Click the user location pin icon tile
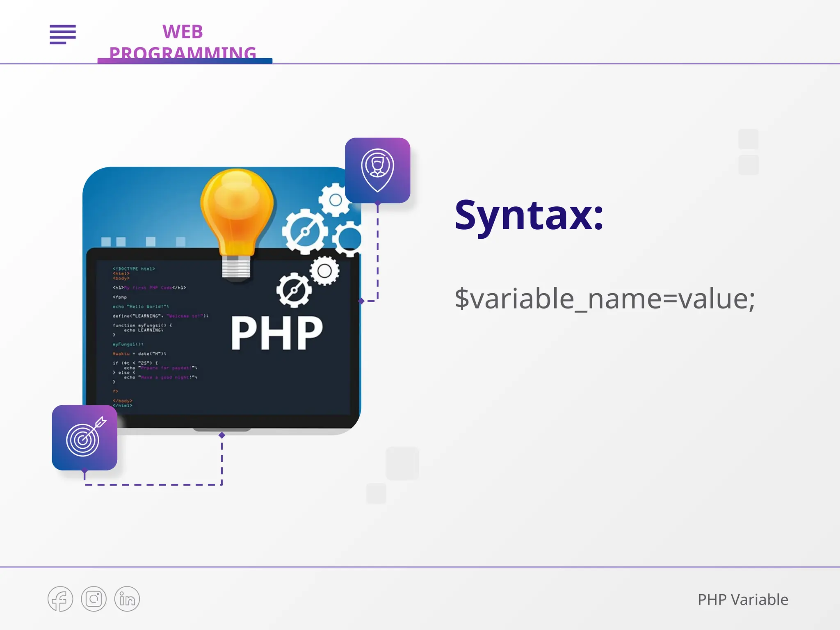The image size is (840, 630). click(377, 170)
